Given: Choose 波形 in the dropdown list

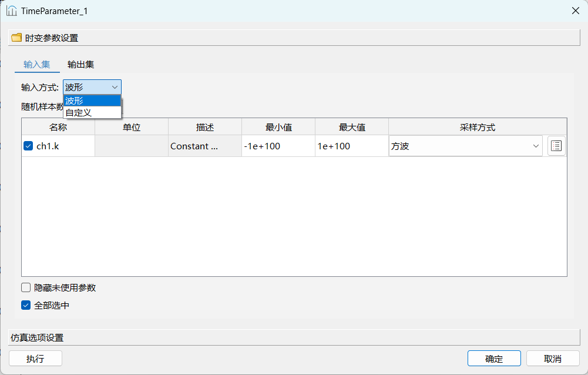Looking at the screenshot, I should coord(92,101).
